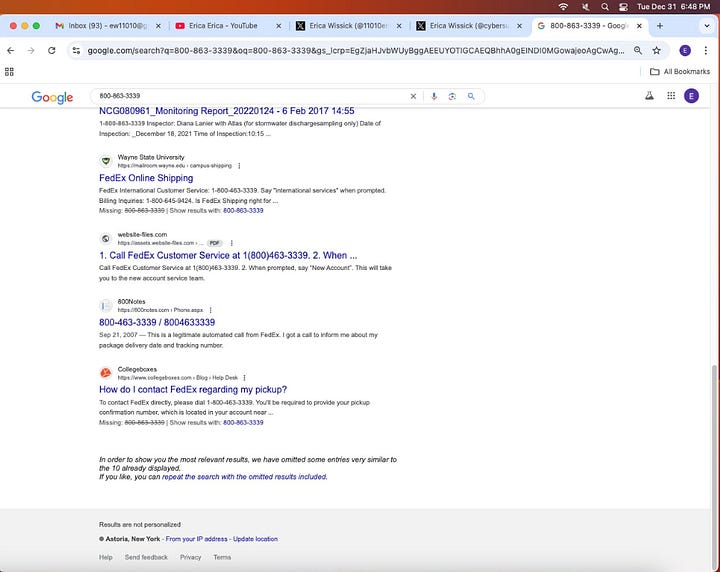Reload the current Google search page
The width and height of the screenshot is (720, 572).
[x=51, y=50]
